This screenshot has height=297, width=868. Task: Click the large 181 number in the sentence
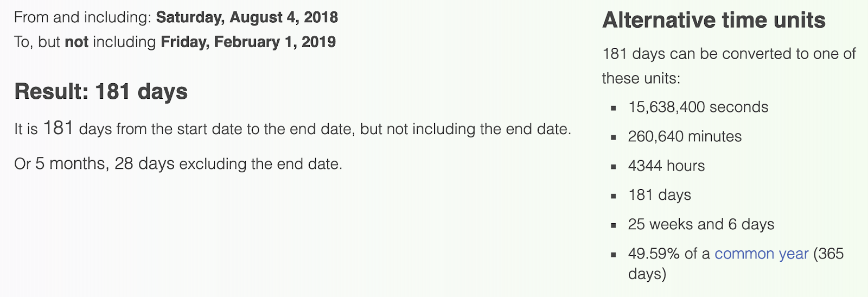pyautogui.click(x=58, y=129)
